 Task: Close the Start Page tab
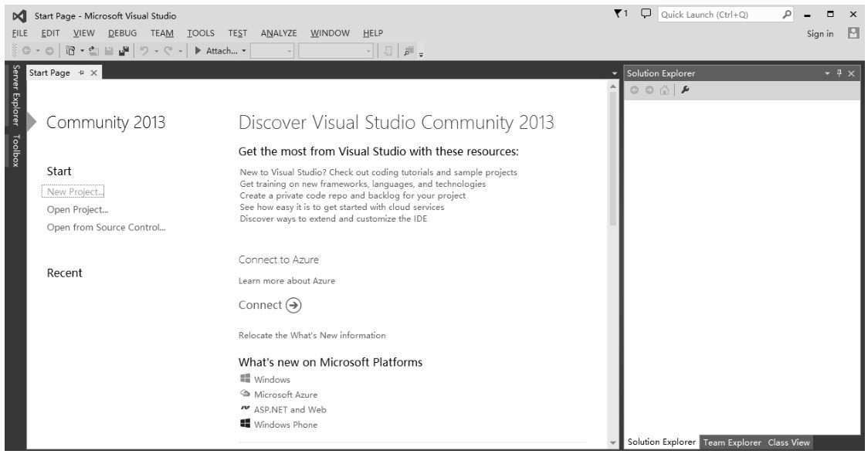coord(93,73)
